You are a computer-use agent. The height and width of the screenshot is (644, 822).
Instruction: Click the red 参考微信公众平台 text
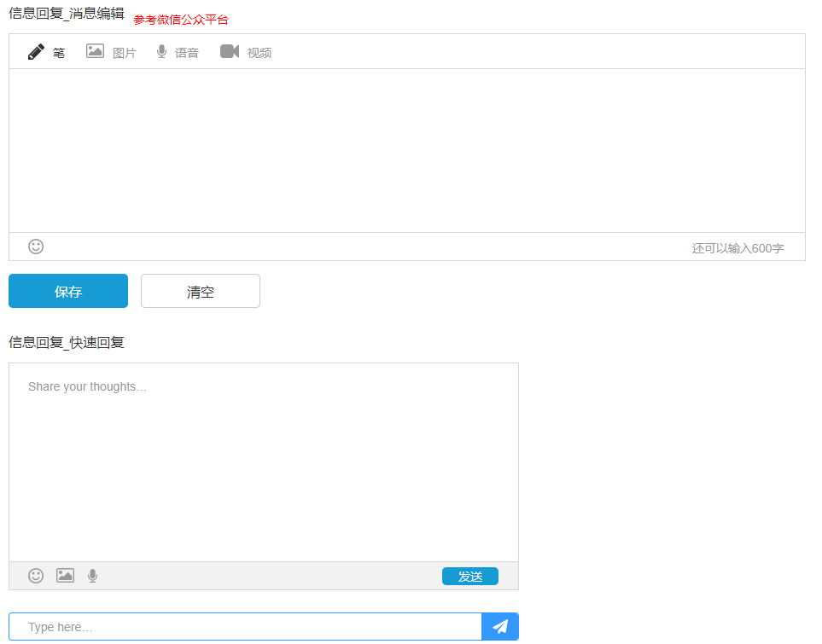181,20
